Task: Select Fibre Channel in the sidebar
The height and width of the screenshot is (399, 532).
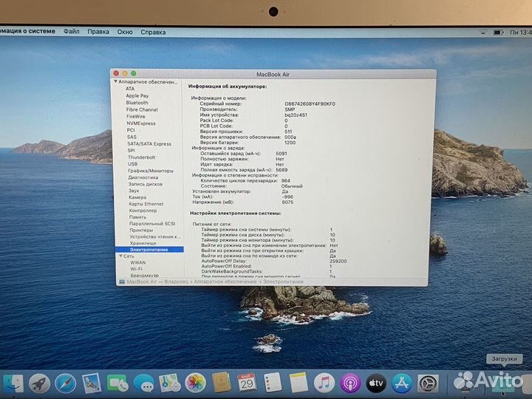Action: pyautogui.click(x=142, y=109)
